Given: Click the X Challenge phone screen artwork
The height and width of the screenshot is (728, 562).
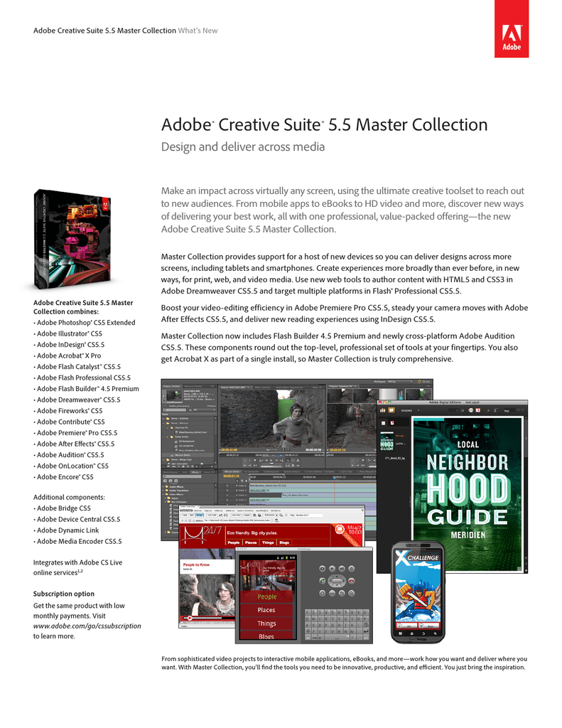Looking at the screenshot, I should coord(418,586).
